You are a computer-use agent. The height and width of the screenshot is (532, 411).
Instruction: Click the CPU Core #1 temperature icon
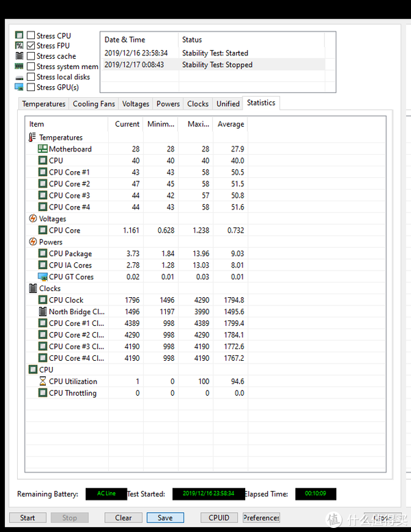(42, 172)
